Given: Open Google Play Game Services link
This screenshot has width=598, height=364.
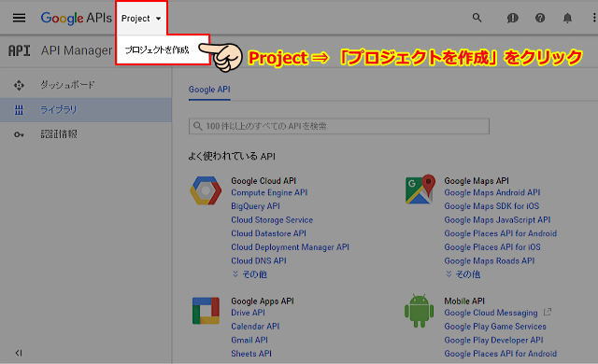Looking at the screenshot, I should (495, 327).
